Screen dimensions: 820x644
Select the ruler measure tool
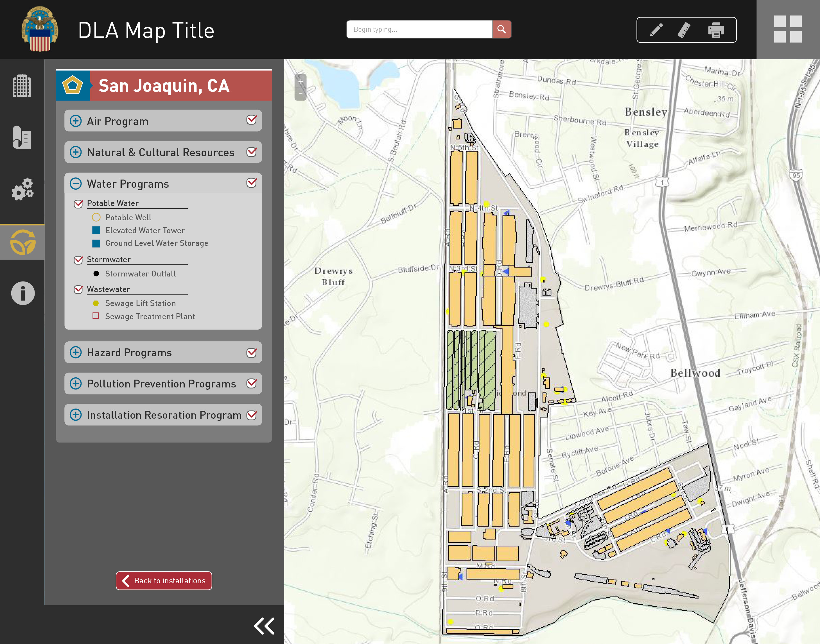[x=684, y=30]
